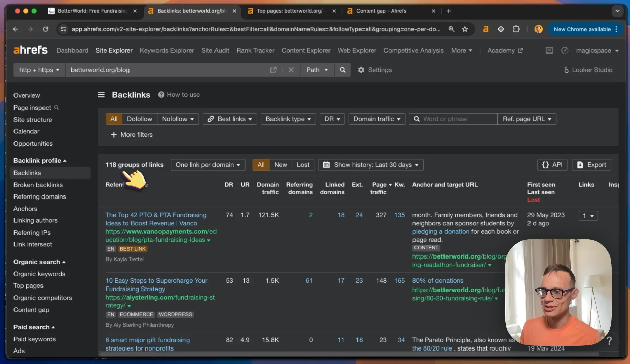
Task: Expand the Backlink type filter
Action: click(288, 119)
